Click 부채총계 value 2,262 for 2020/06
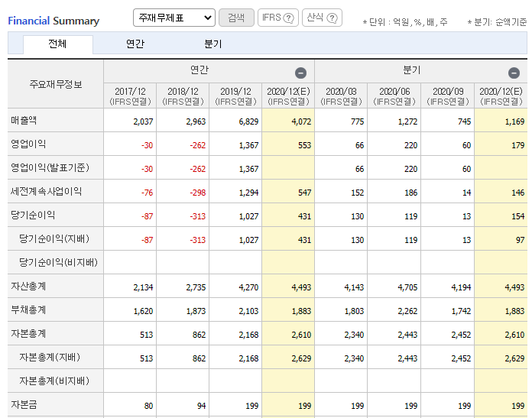This screenshot has height=418, width=532. (408, 311)
